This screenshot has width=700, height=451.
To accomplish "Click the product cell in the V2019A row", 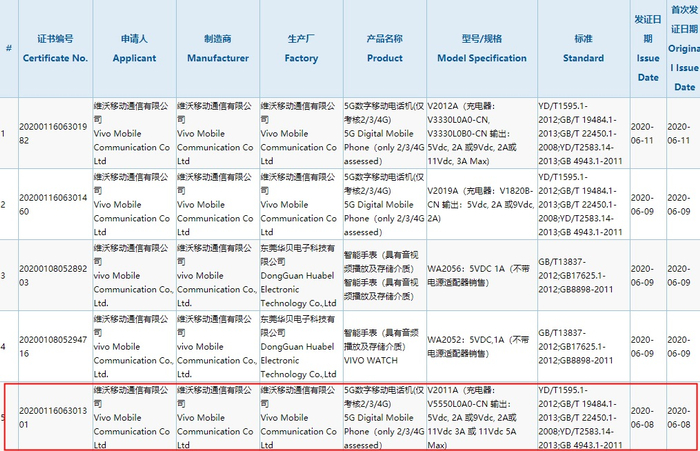I will coord(385,205).
